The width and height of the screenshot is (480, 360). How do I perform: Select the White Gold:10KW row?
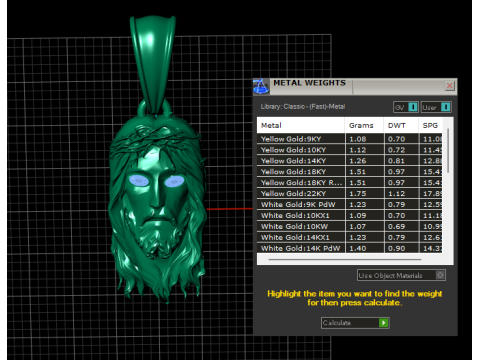pos(350,227)
